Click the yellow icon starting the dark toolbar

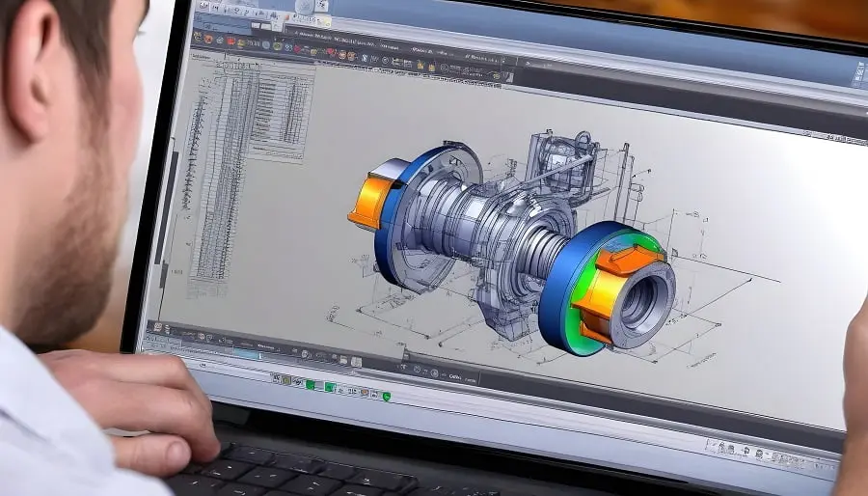(198, 36)
